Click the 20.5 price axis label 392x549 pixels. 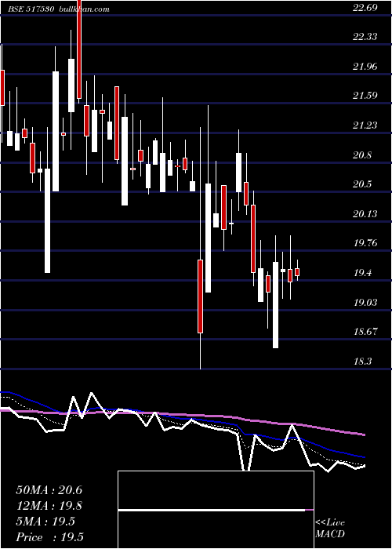coord(362,184)
